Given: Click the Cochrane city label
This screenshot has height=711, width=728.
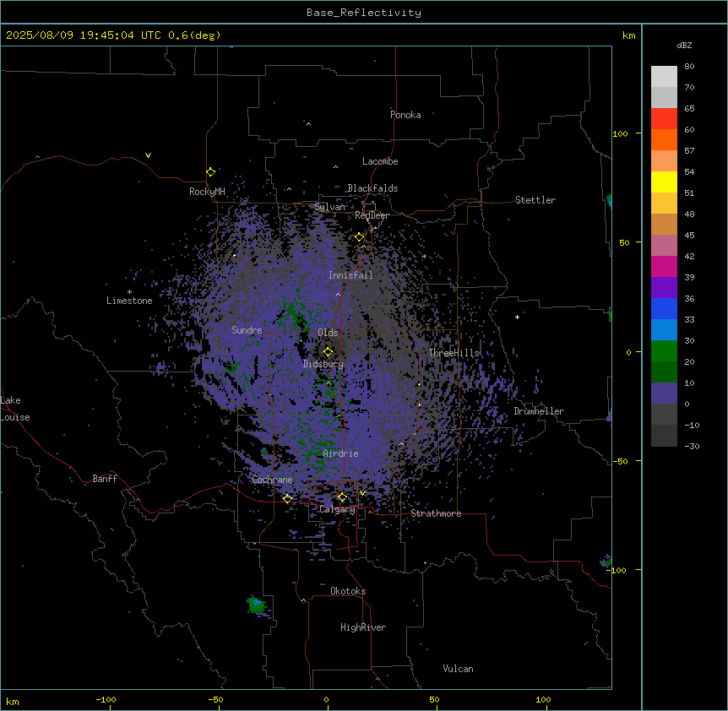Looking at the screenshot, I should tap(272, 480).
